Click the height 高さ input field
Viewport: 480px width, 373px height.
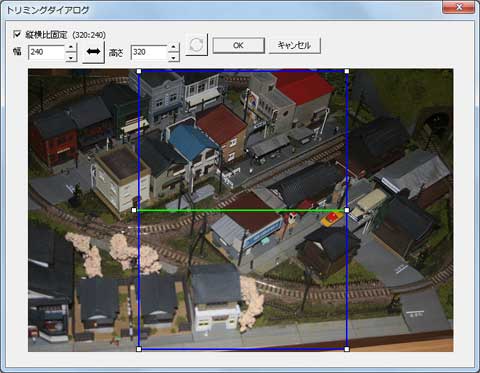pyautogui.click(x=149, y=52)
